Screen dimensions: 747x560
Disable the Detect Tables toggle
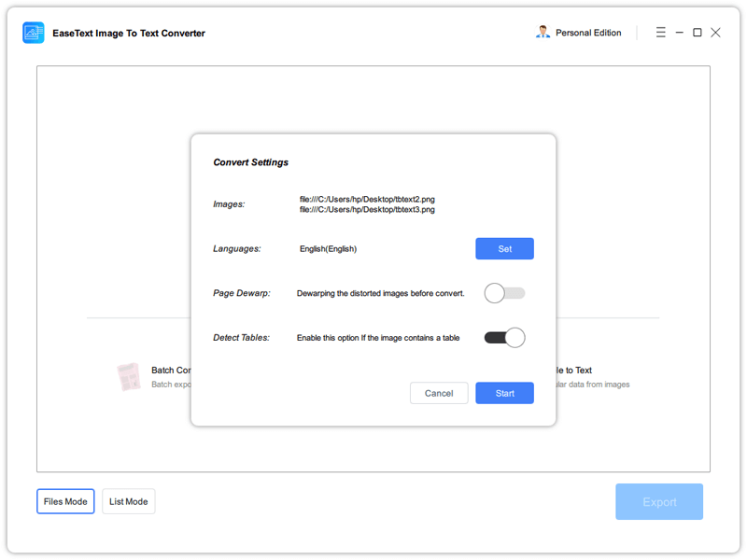504,338
